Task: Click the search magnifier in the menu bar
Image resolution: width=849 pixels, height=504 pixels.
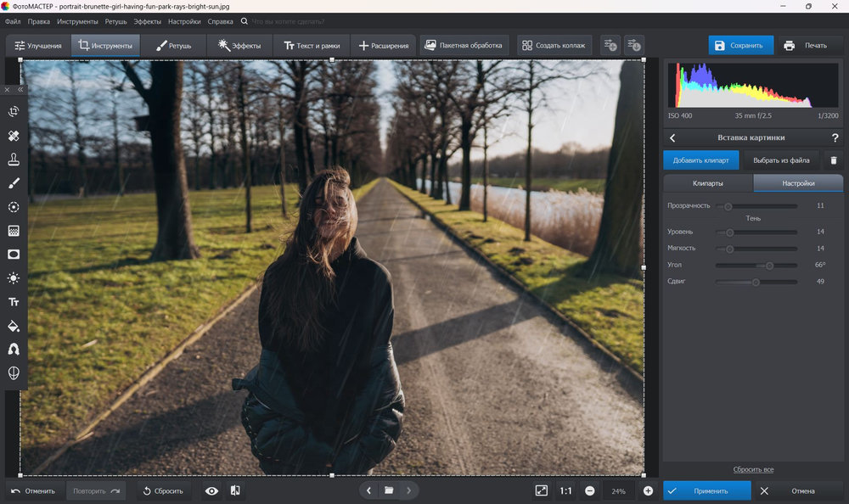Action: tap(245, 21)
